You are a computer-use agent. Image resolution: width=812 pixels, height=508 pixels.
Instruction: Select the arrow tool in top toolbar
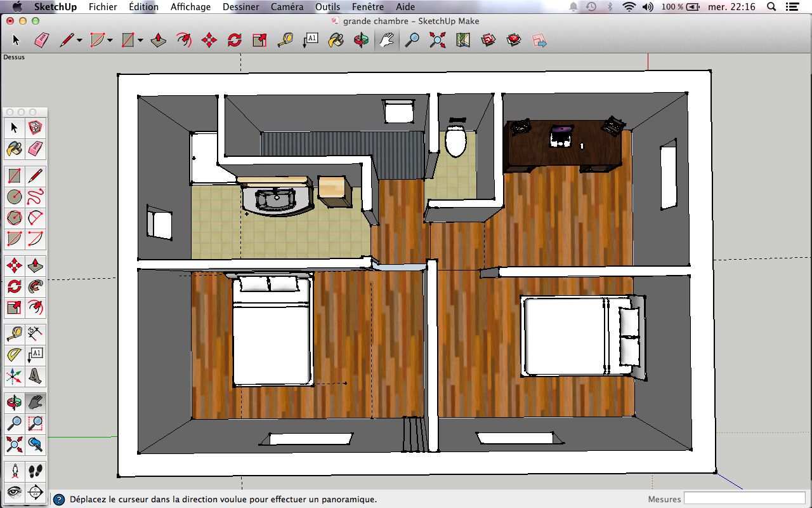coord(16,41)
